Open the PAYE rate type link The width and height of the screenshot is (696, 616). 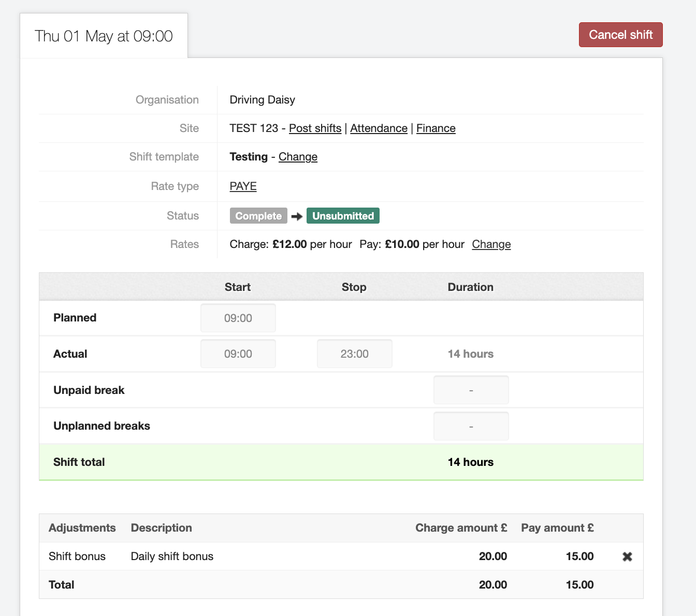pyautogui.click(x=243, y=186)
